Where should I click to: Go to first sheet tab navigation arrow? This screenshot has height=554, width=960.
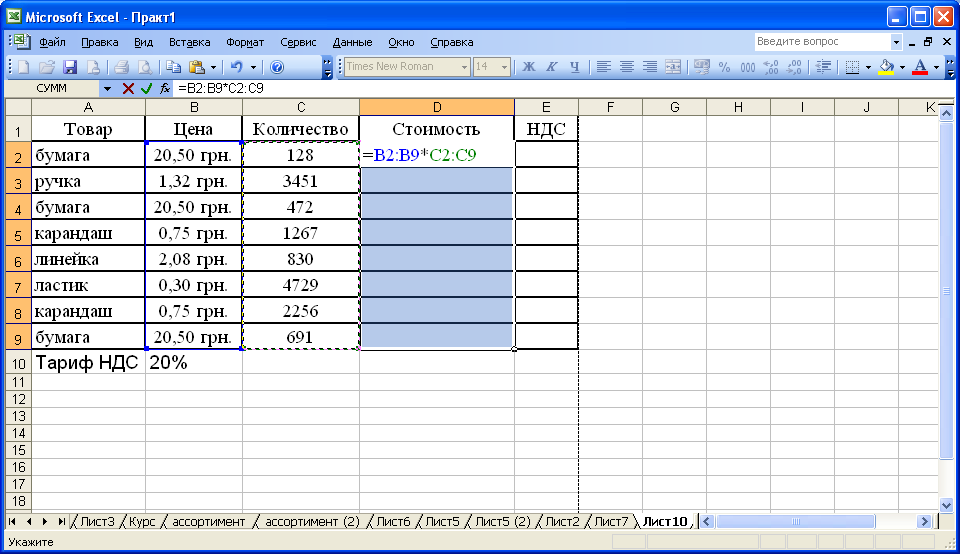[x=12, y=522]
